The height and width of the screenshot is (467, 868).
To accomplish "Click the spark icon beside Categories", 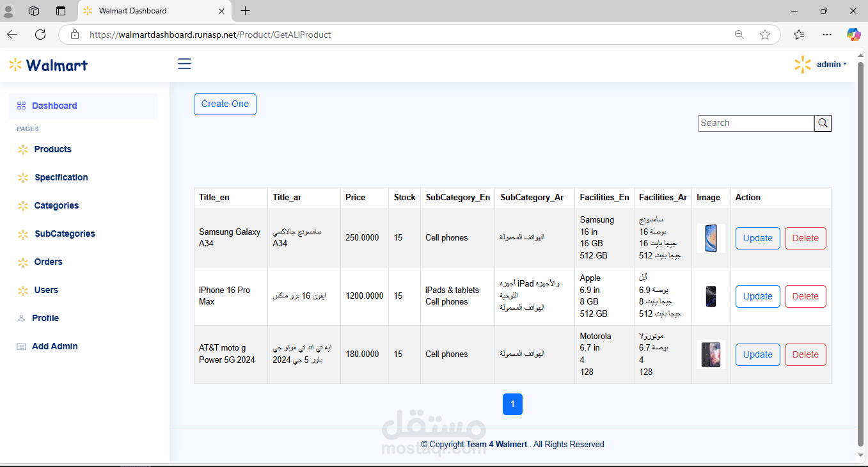I will [23, 206].
